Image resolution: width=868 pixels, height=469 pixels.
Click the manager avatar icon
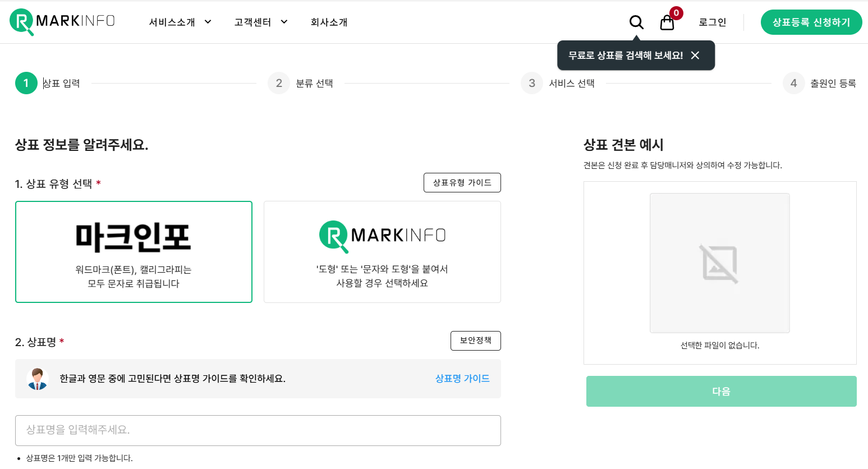38,379
